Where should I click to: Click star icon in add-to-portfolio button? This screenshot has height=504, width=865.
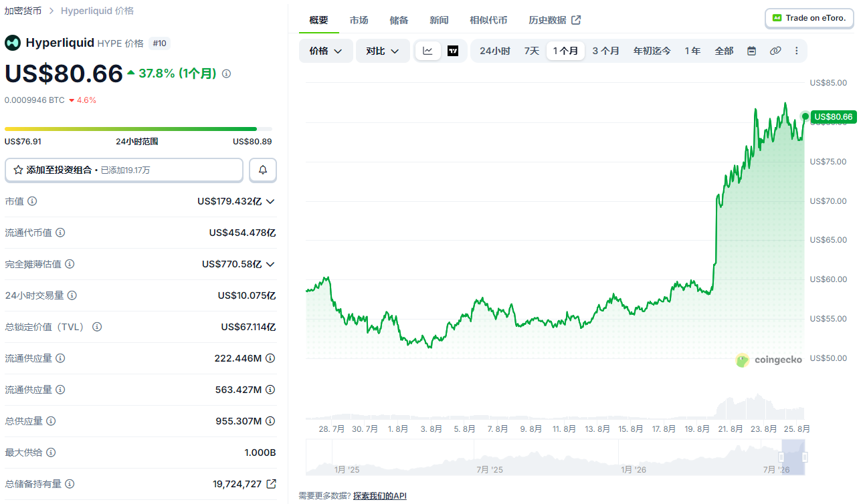[18, 170]
